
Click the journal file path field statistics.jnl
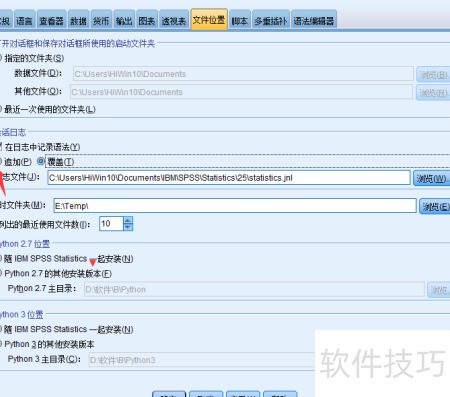point(229,178)
